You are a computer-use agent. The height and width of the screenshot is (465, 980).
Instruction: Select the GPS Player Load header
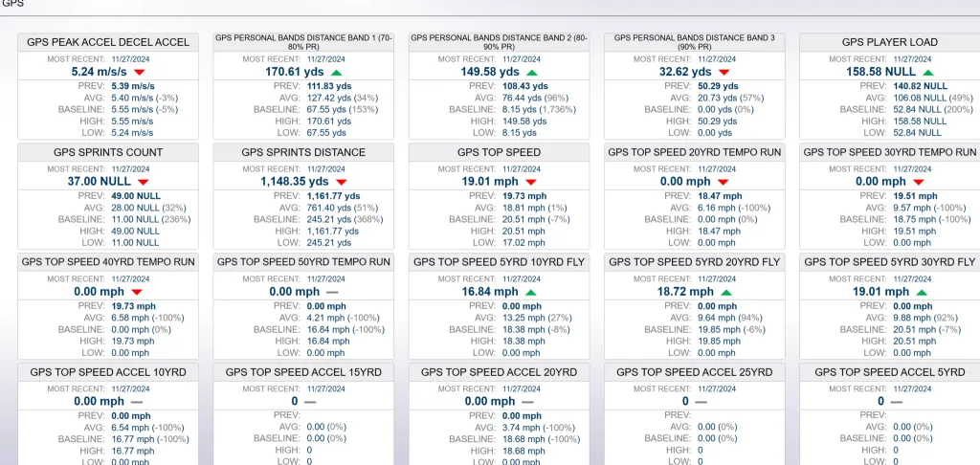click(x=889, y=42)
